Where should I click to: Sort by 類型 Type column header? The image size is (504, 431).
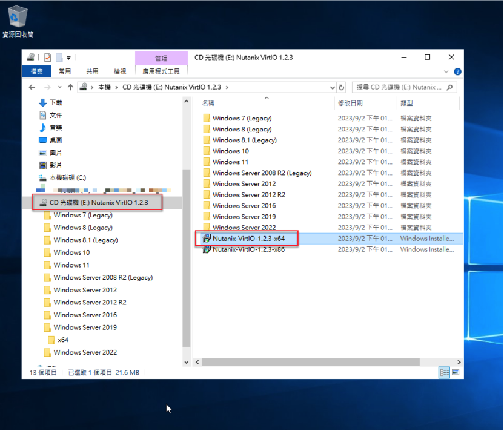tap(428, 103)
